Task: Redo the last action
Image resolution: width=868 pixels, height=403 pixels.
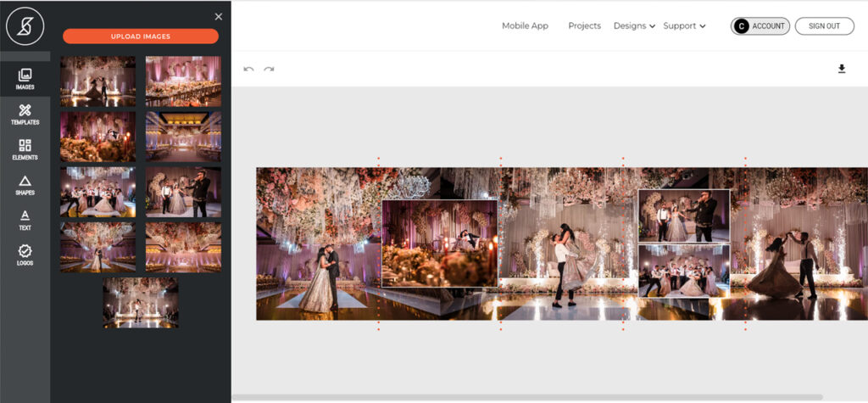Action: (269, 70)
